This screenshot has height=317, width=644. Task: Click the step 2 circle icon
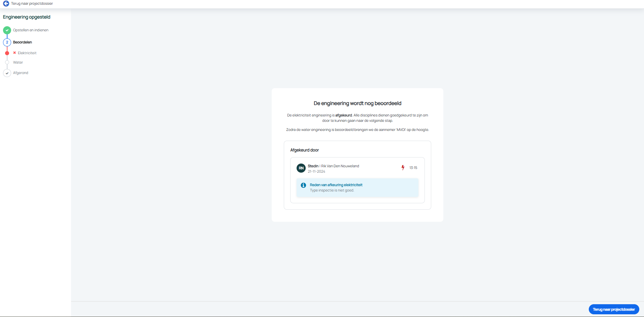click(7, 42)
